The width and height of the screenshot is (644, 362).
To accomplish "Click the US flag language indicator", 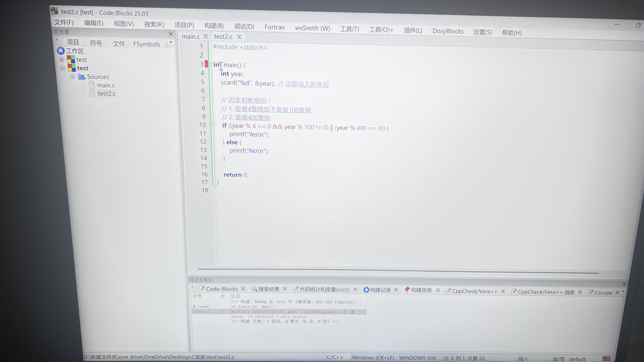I will tap(606, 358).
